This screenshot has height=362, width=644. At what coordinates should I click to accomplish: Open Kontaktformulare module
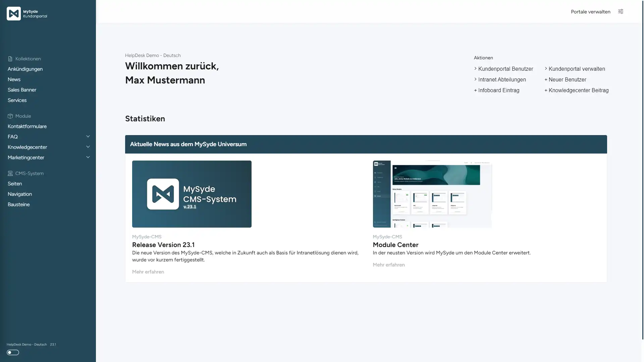click(27, 126)
